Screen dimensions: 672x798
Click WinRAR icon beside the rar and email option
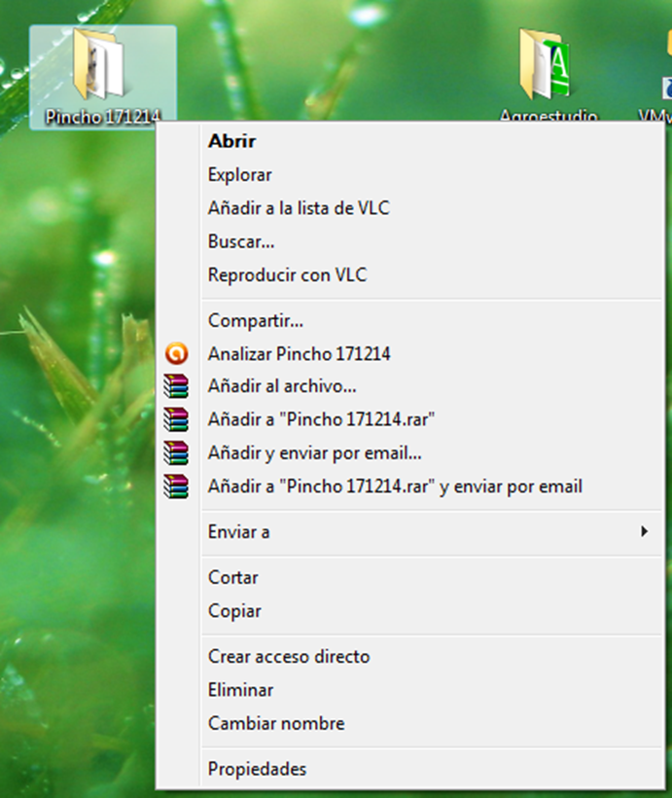(176, 486)
